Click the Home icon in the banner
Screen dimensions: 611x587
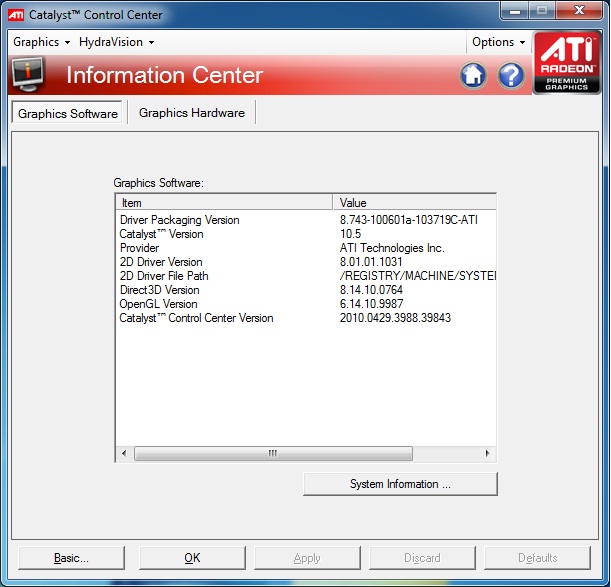coord(473,75)
